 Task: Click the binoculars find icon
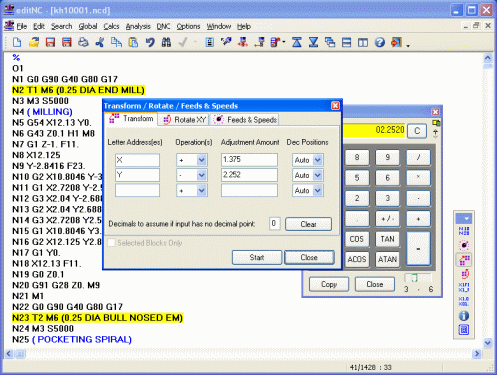[x=166, y=42]
